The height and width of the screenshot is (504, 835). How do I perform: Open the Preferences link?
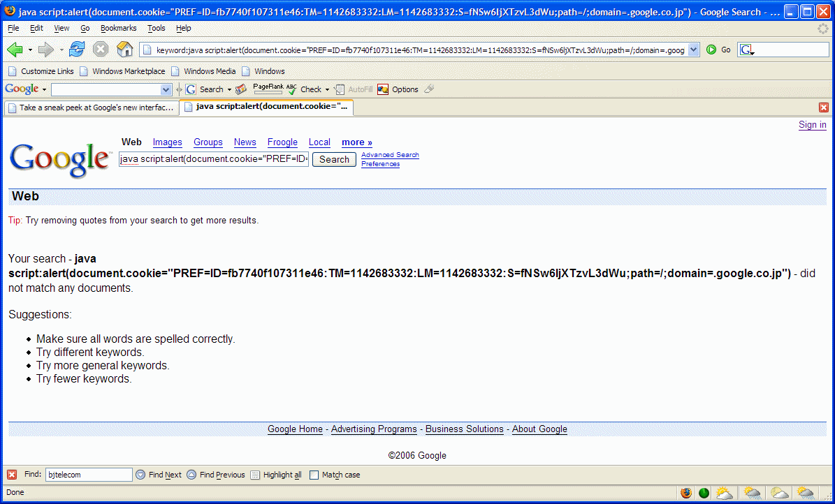[x=380, y=164]
